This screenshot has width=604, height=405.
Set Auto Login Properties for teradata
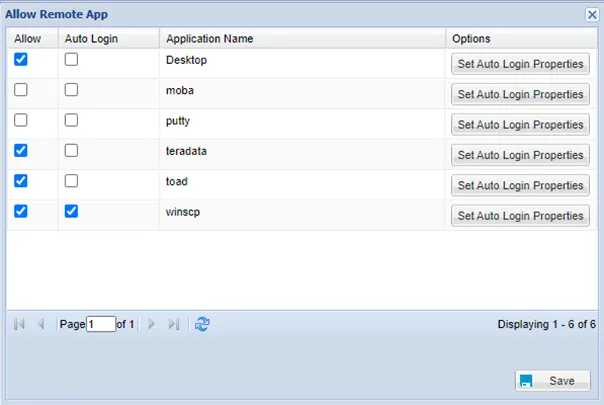pyautogui.click(x=520, y=155)
